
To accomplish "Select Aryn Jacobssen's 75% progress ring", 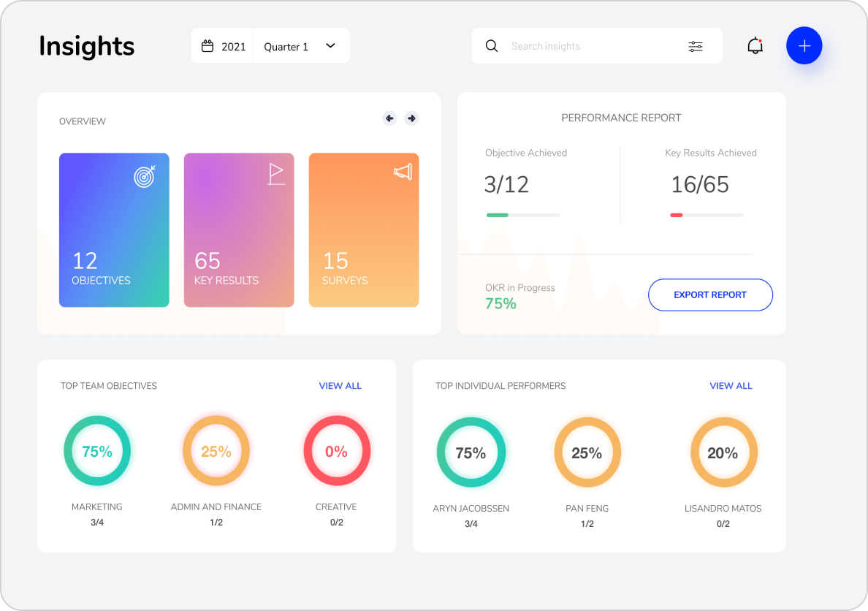I will pos(471,453).
